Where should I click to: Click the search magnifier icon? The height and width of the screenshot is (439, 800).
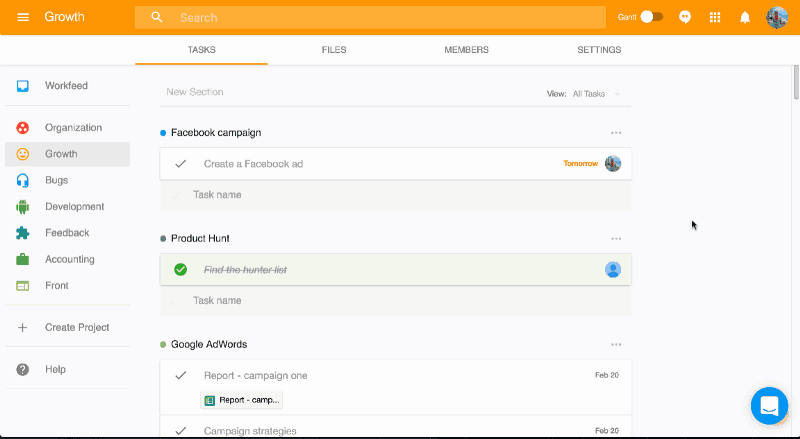click(157, 17)
